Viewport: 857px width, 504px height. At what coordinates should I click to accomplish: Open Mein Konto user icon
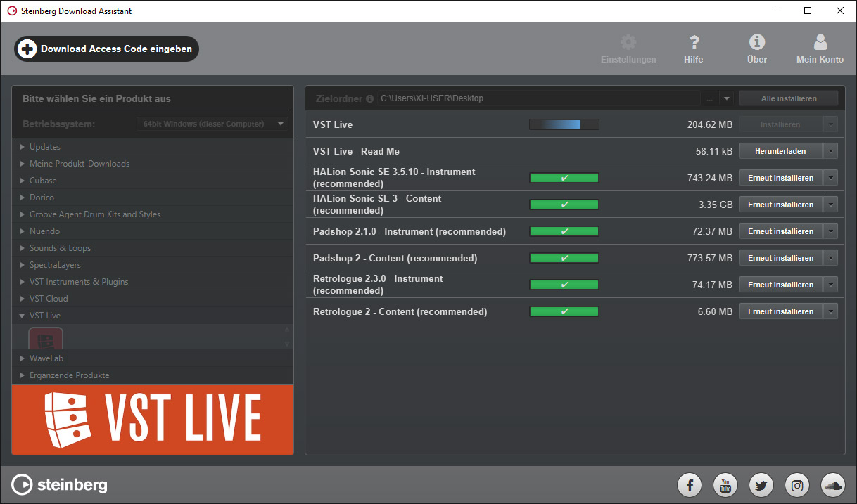pos(820,43)
